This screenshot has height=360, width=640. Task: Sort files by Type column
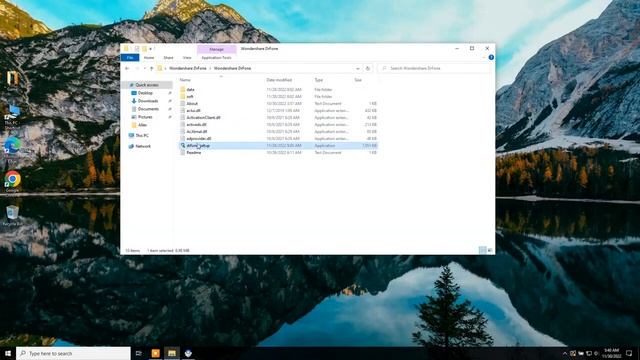pos(318,80)
